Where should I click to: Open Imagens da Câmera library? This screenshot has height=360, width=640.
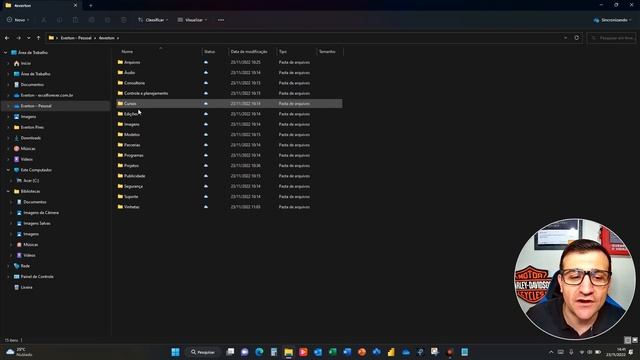(x=41, y=213)
